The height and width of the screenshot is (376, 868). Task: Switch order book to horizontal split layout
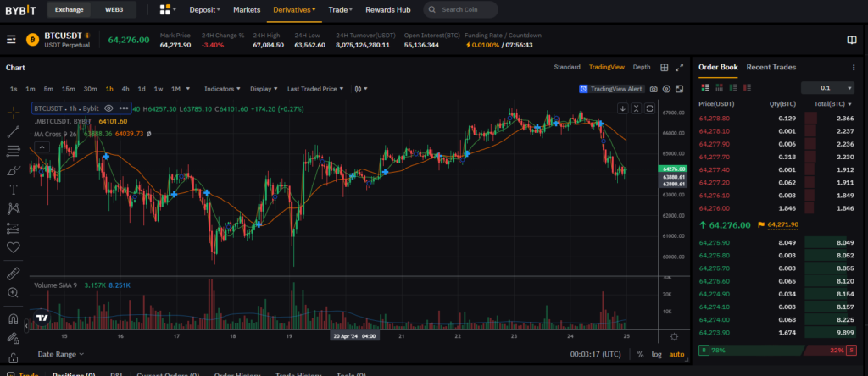click(x=720, y=87)
